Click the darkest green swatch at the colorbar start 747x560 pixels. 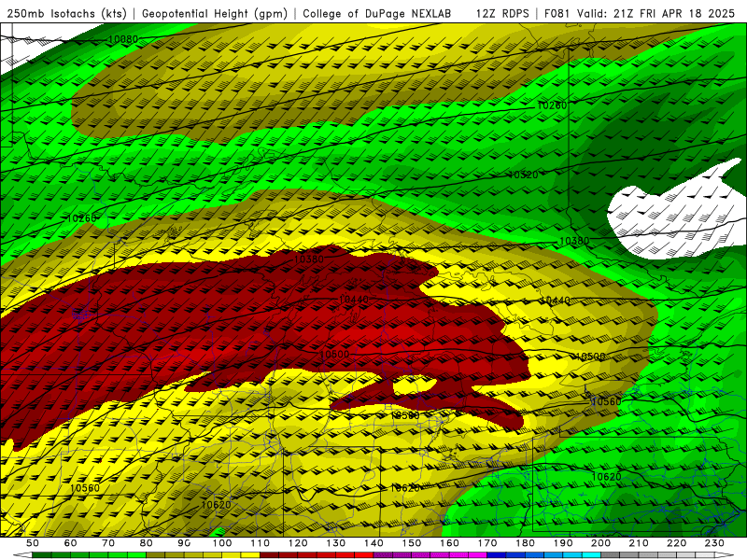click(42, 555)
